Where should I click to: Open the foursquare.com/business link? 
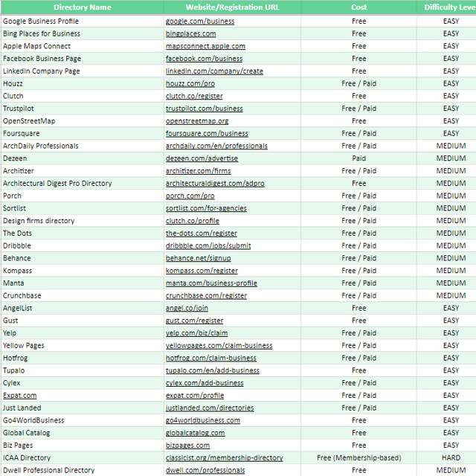(x=207, y=133)
